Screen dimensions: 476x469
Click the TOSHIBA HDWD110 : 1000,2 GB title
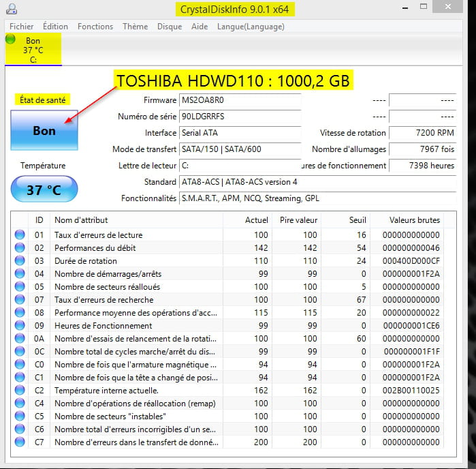[x=234, y=80]
